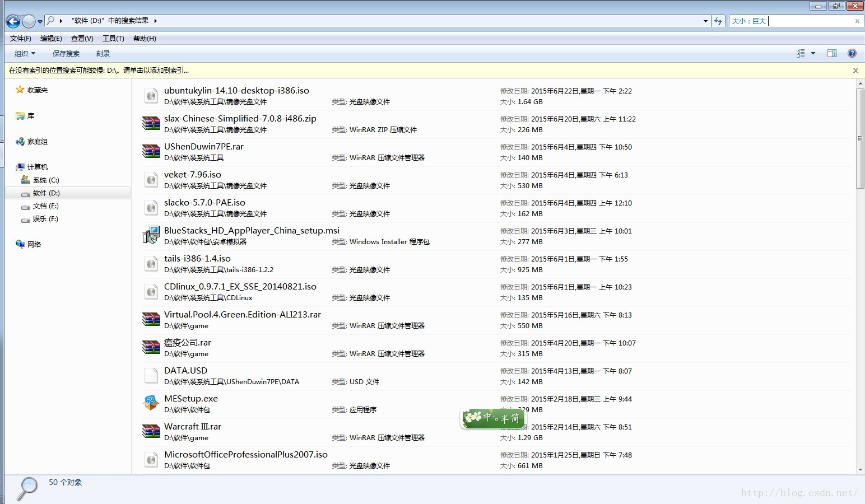Viewport: 865px width, 504px height.
Task: Click the slacko-5.7.0-PAE.iso disc icon
Action: [151, 208]
